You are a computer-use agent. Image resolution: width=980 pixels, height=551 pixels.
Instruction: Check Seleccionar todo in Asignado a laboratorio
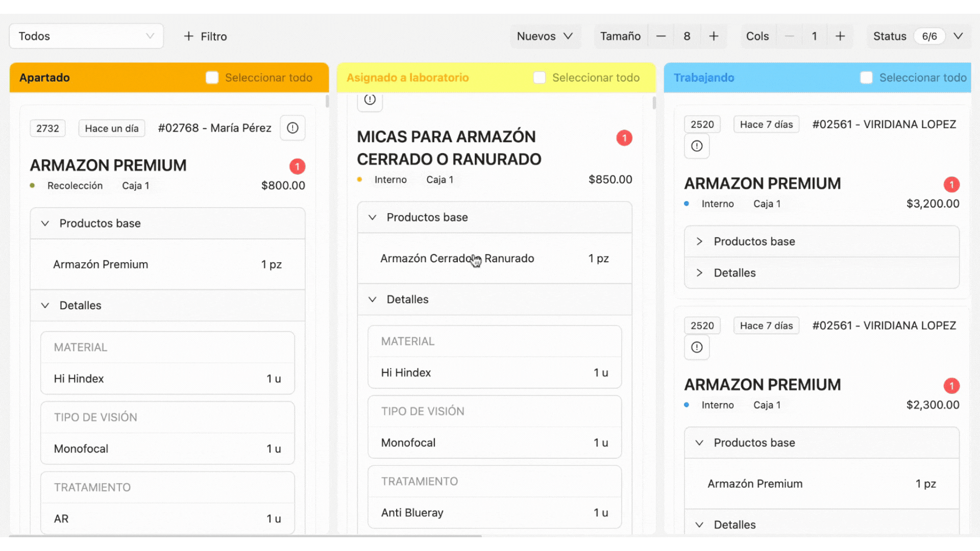[539, 78]
